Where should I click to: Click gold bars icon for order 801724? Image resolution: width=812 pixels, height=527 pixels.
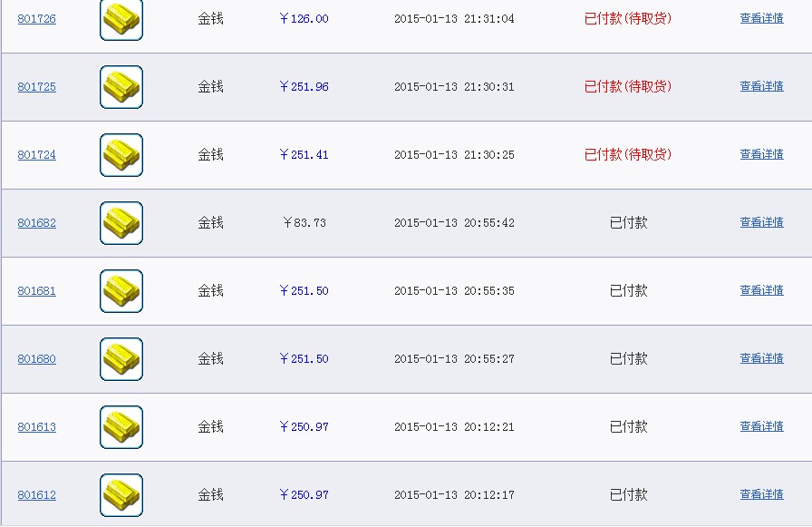[121, 155]
